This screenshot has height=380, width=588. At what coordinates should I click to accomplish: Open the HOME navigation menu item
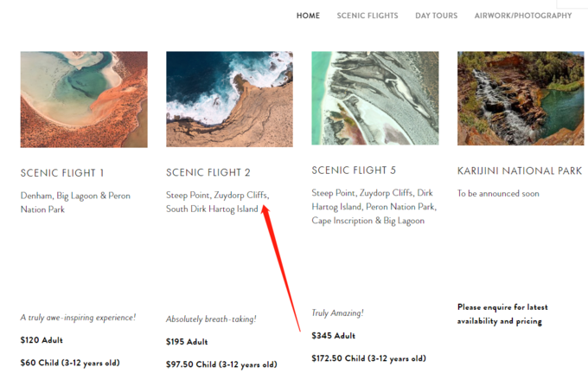click(x=308, y=16)
